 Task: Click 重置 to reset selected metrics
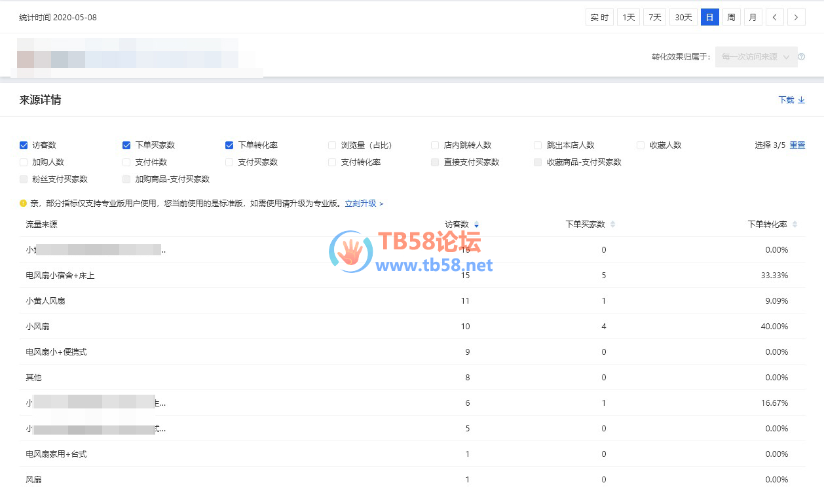pos(797,145)
